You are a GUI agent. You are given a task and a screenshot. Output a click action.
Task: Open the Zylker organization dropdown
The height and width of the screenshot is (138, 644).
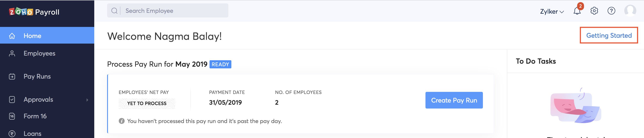coord(552,12)
